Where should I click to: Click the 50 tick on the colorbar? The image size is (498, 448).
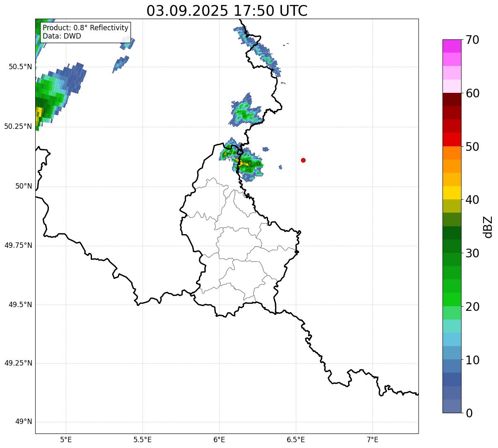pos(472,146)
